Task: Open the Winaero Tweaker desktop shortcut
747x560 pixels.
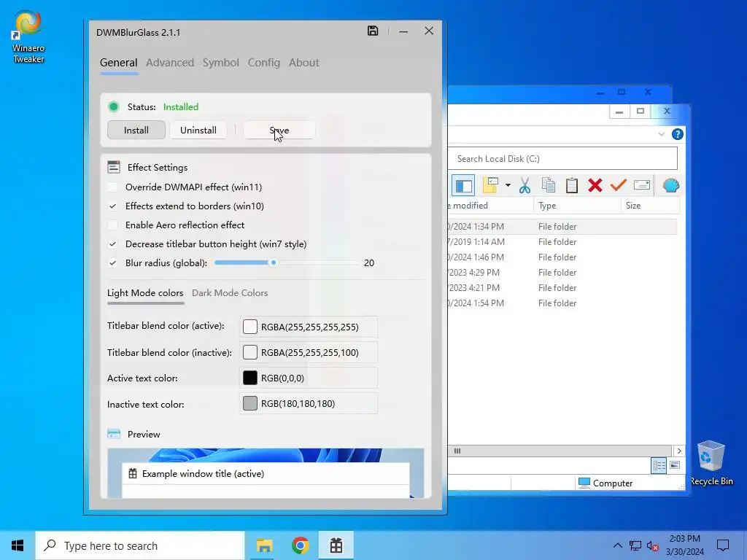Action: tap(28, 37)
